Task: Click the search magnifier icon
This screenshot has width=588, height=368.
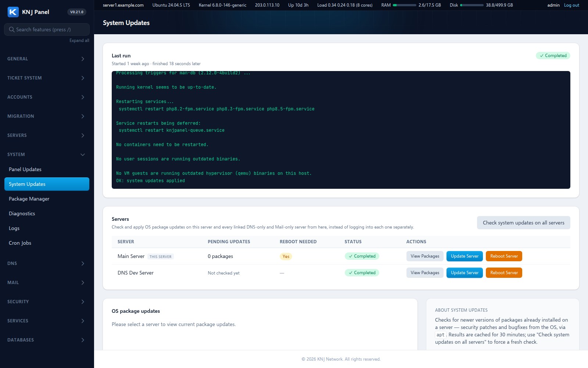Action: tap(12, 29)
